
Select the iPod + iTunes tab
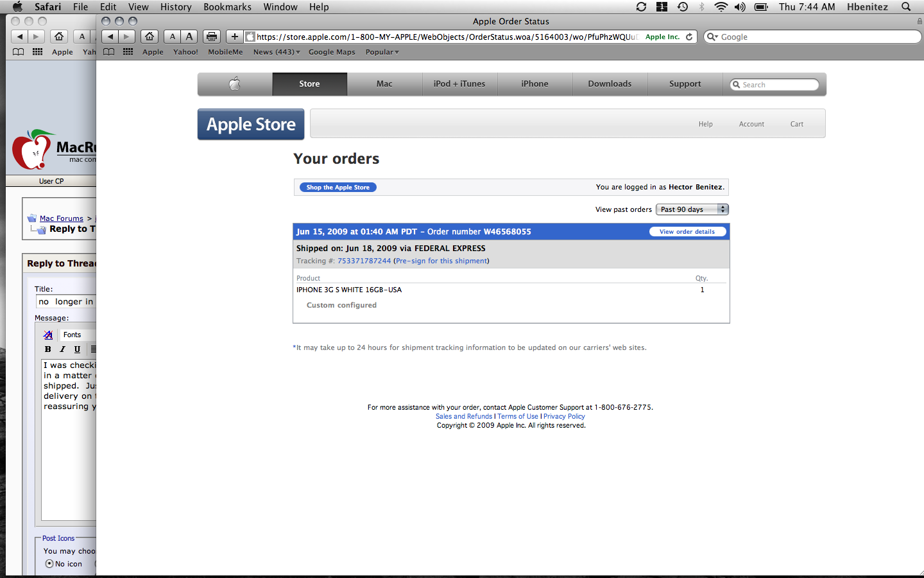[x=459, y=83]
